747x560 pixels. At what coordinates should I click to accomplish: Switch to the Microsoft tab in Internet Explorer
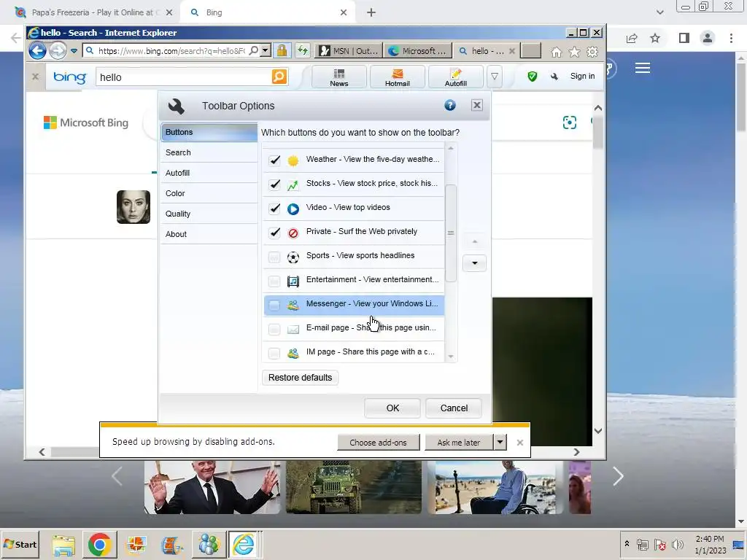(418, 51)
